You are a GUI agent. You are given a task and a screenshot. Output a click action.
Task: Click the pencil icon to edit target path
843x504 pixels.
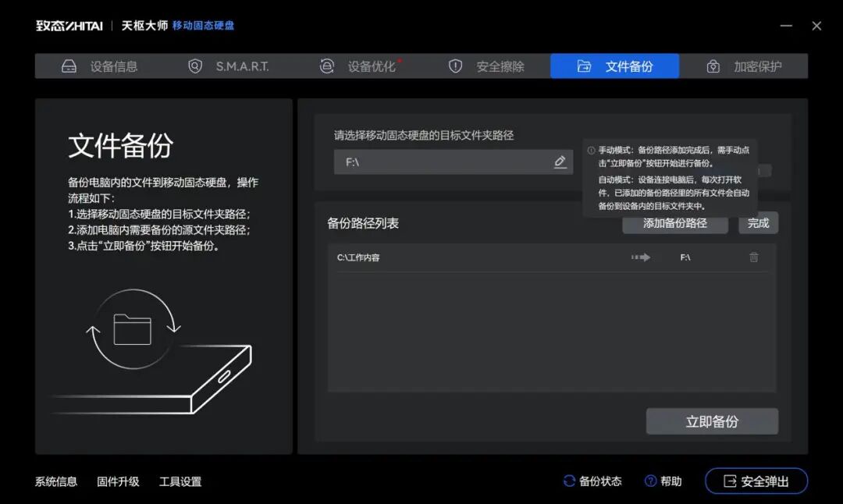560,161
